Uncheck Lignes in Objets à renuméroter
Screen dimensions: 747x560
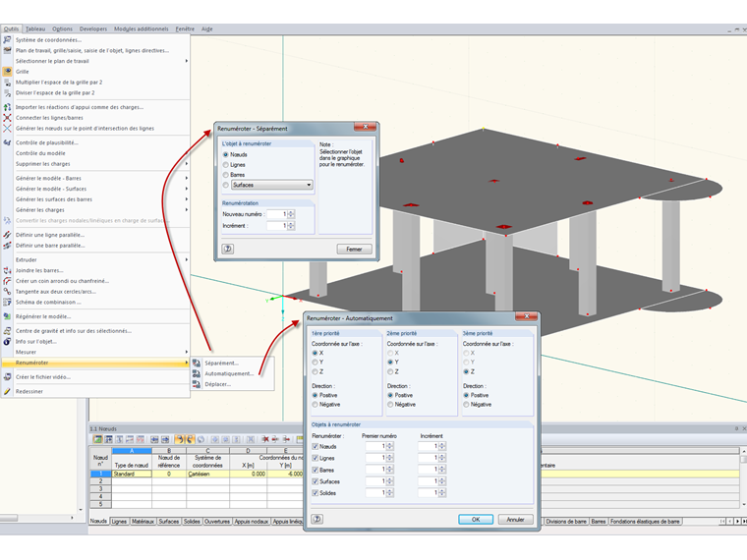315,458
